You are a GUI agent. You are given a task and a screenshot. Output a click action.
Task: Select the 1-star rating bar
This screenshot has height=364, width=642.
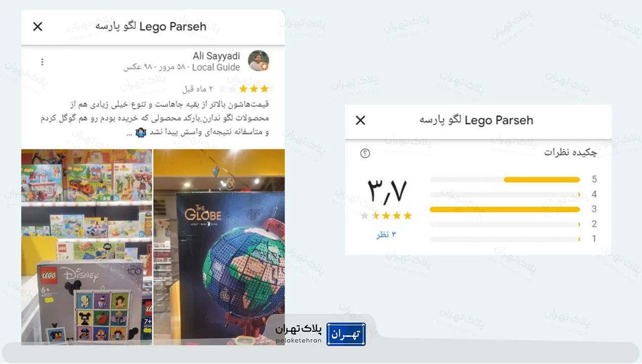click(505, 239)
